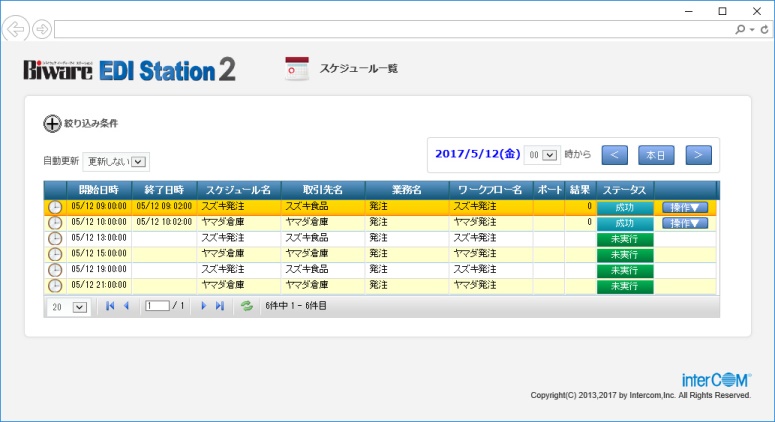Click the page number input field

tap(157, 306)
